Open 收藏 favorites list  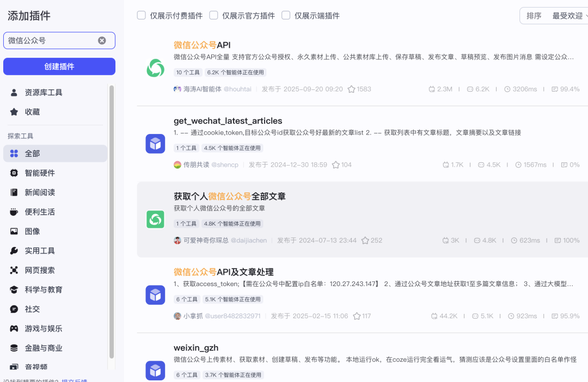click(x=56, y=112)
